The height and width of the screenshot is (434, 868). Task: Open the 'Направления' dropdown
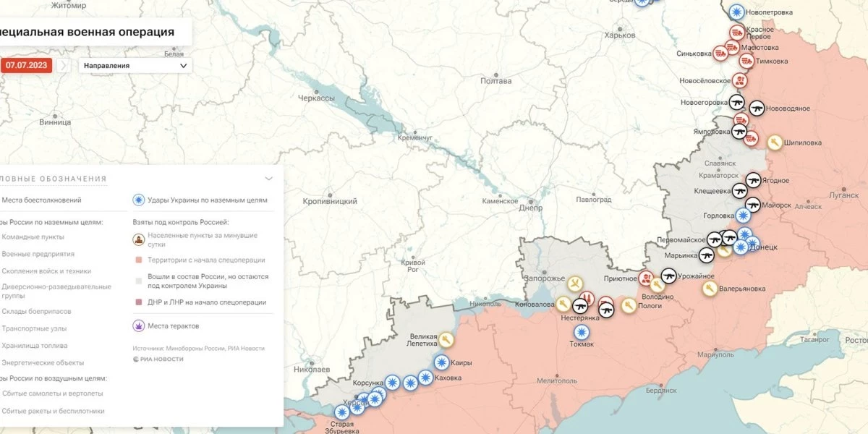[x=135, y=66]
